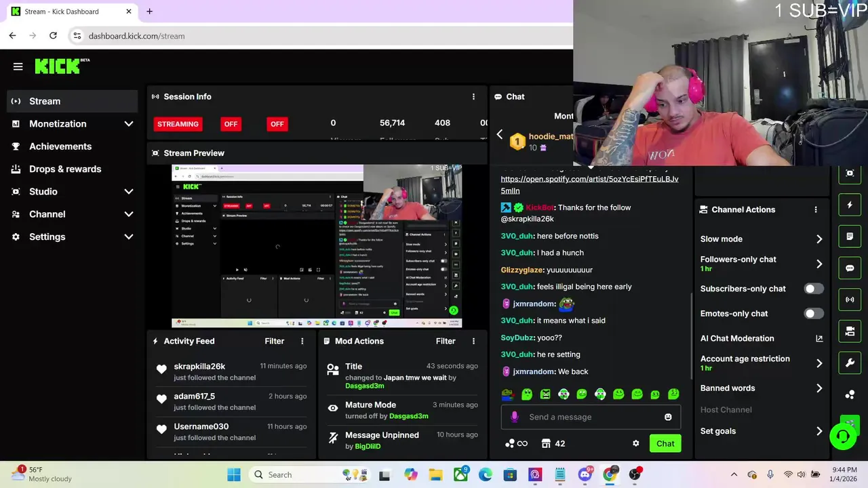Click the infinity points icon below chat
The height and width of the screenshot is (488, 868).
click(517, 443)
